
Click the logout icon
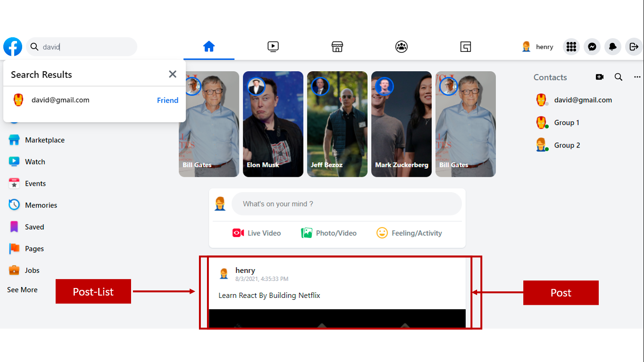click(634, 47)
